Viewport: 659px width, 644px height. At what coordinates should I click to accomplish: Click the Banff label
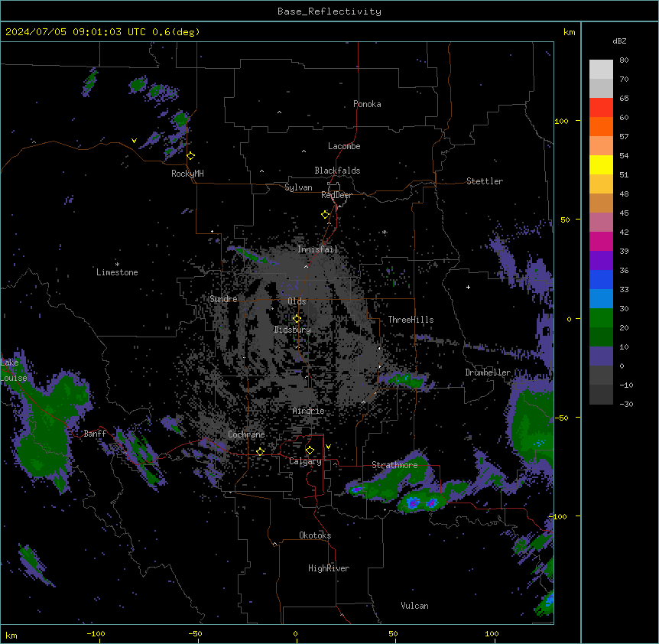pyautogui.click(x=95, y=434)
